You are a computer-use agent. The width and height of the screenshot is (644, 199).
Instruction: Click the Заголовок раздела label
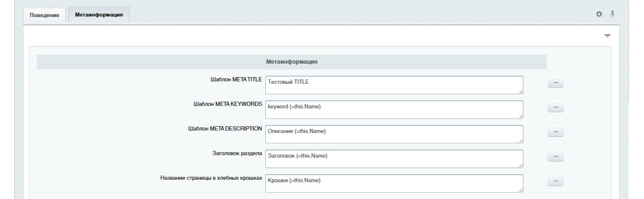pos(237,154)
